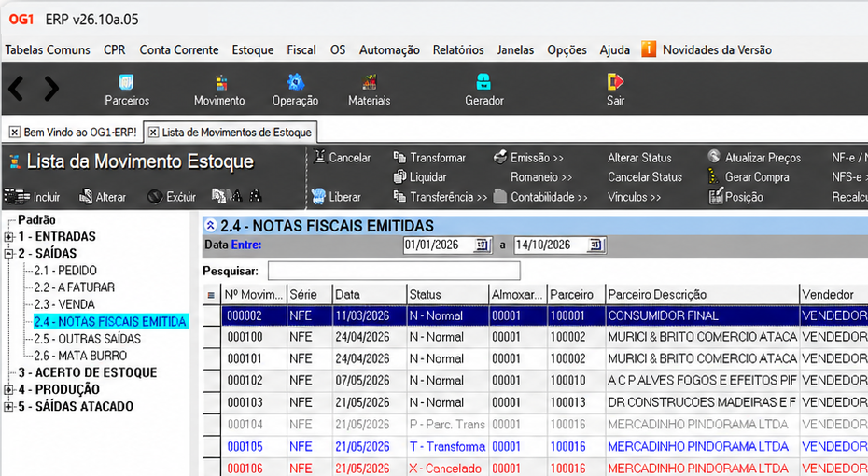This screenshot has height=476, width=868.
Task: Switch to Bem Vindo ao OG1-ERP tab
Action: [80, 133]
